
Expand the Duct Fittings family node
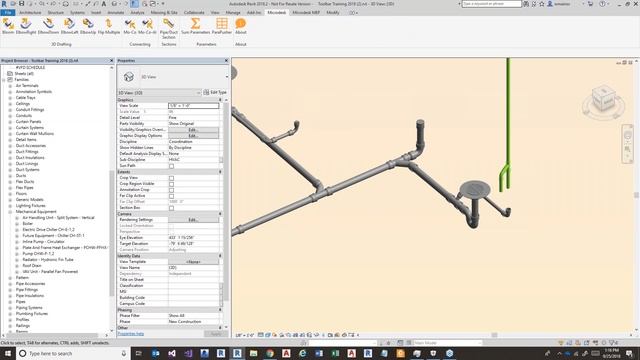coord(10,152)
